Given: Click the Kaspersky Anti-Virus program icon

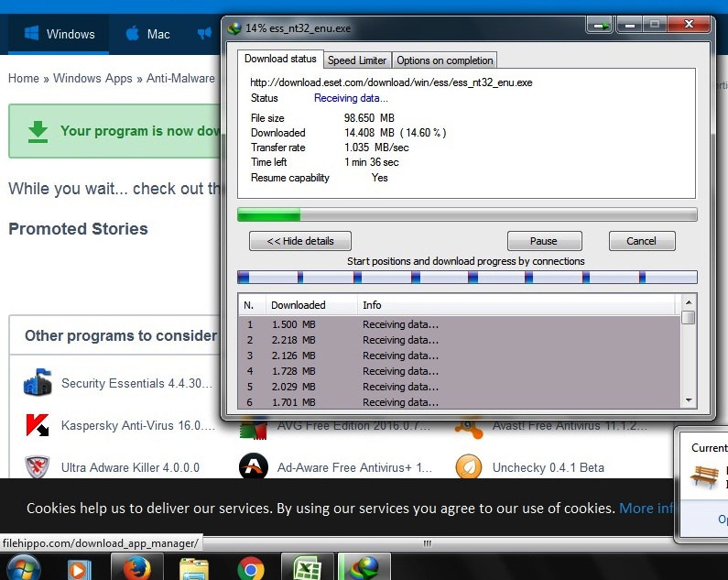Looking at the screenshot, I should tap(38, 425).
